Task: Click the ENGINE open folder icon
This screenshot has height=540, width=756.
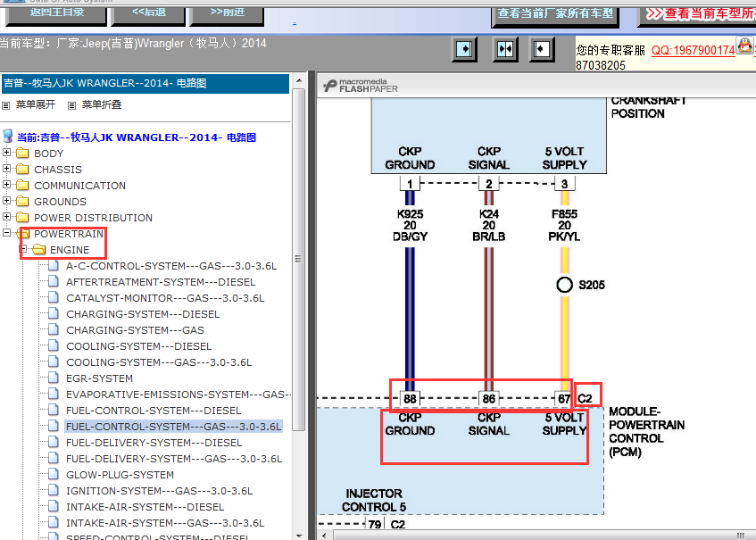Action: [x=38, y=249]
